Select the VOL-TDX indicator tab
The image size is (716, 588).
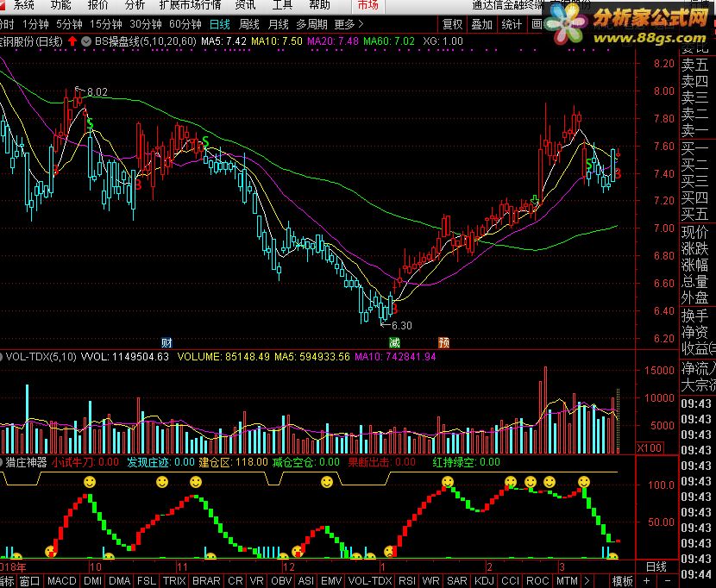tap(370, 581)
